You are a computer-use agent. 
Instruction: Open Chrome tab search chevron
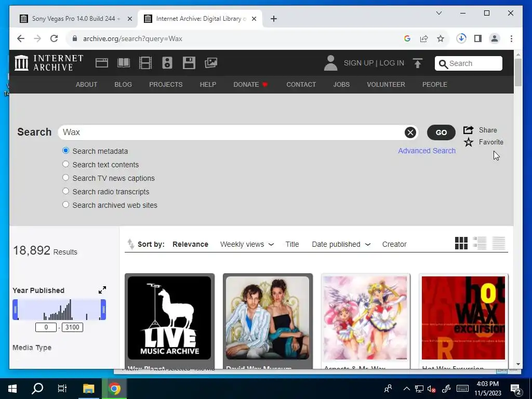438,13
